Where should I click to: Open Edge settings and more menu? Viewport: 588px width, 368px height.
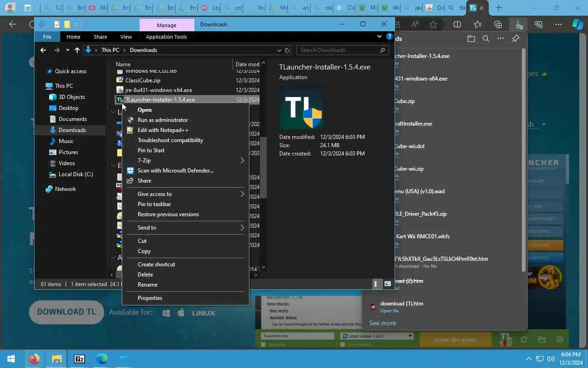(559, 24)
